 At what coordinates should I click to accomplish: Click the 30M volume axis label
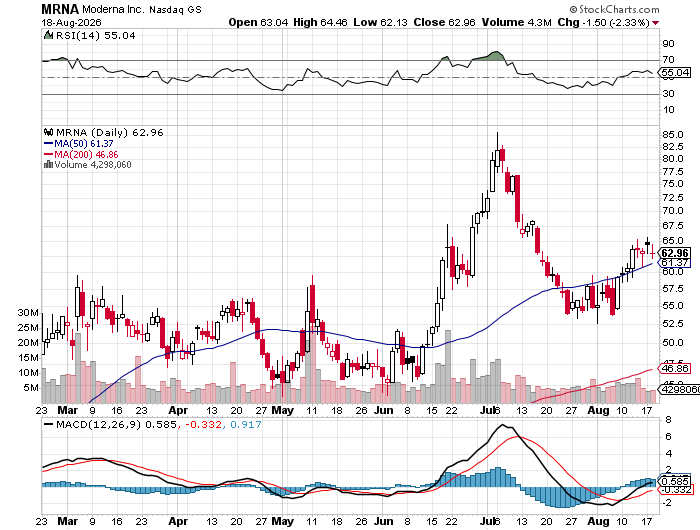coord(28,313)
